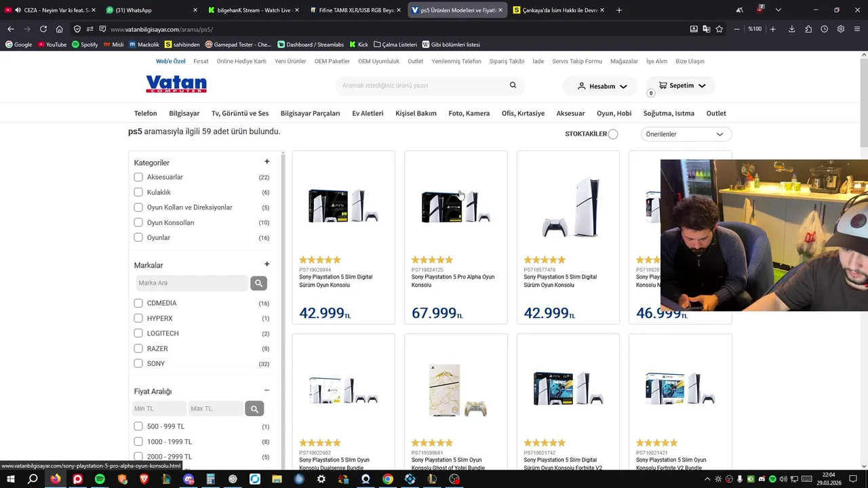Click the zoom in plus icon in toolbar
Screen dimensions: 868x488
point(772,29)
